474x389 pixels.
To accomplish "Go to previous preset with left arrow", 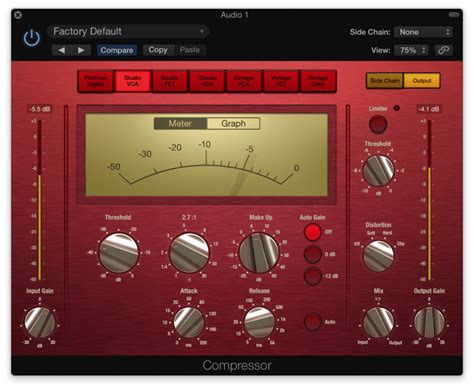I will [x=62, y=50].
